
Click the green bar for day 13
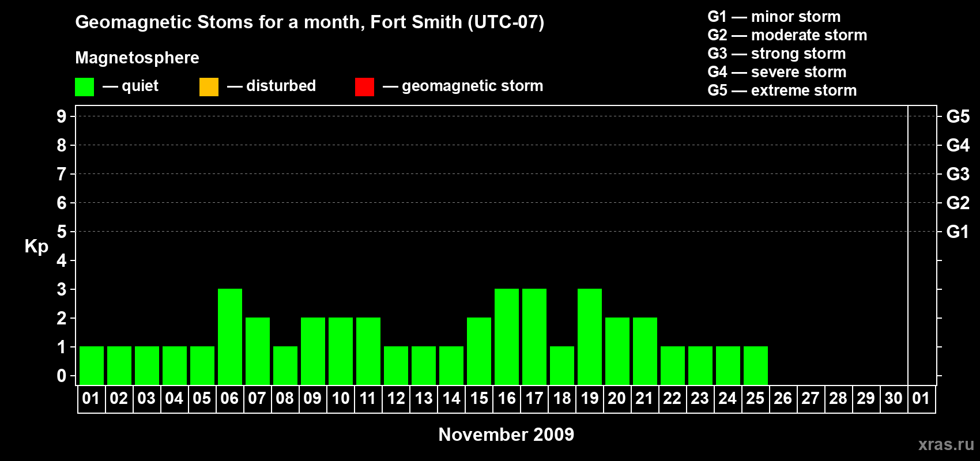pyautogui.click(x=424, y=366)
